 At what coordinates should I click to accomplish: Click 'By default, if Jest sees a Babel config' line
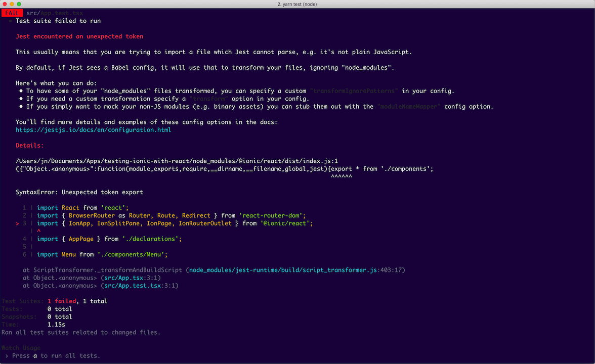[205, 68]
